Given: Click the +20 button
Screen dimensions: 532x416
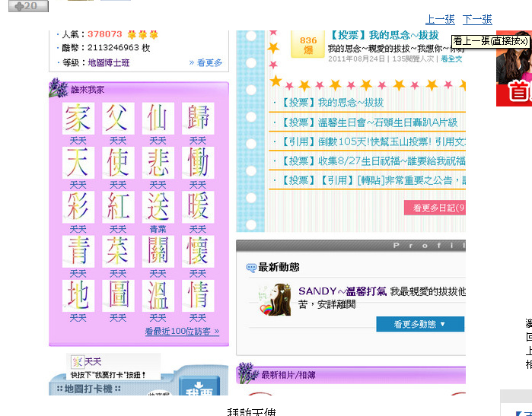Looking at the screenshot, I should 28,6.
